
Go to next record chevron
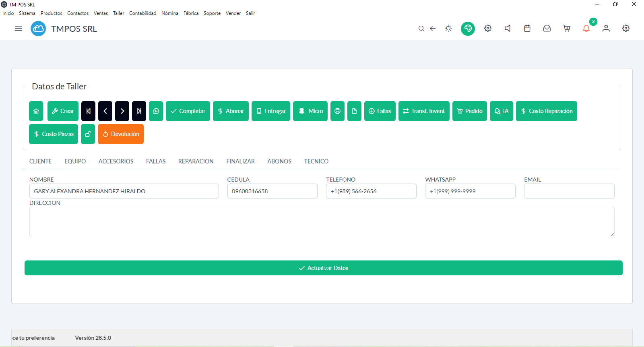point(122,111)
